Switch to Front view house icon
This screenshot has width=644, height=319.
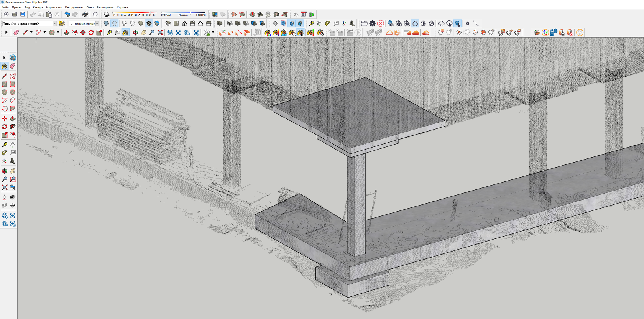[184, 23]
